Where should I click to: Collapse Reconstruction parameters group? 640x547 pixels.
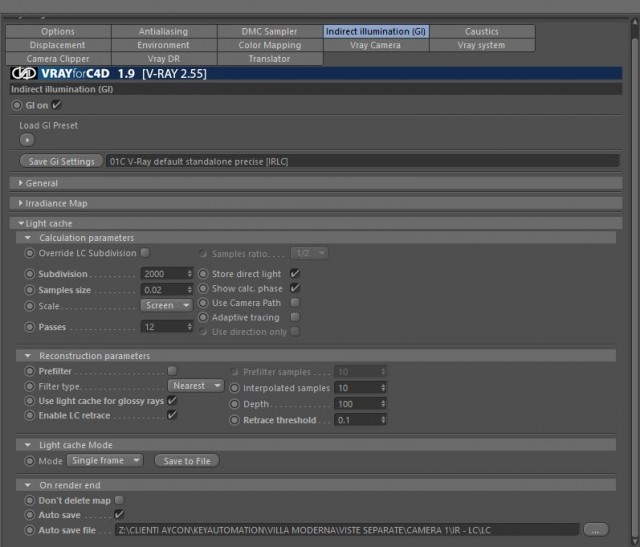[x=27, y=356]
